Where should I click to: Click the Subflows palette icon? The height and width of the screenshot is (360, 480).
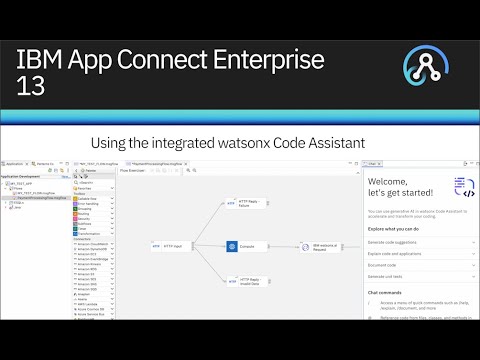click(x=75, y=224)
